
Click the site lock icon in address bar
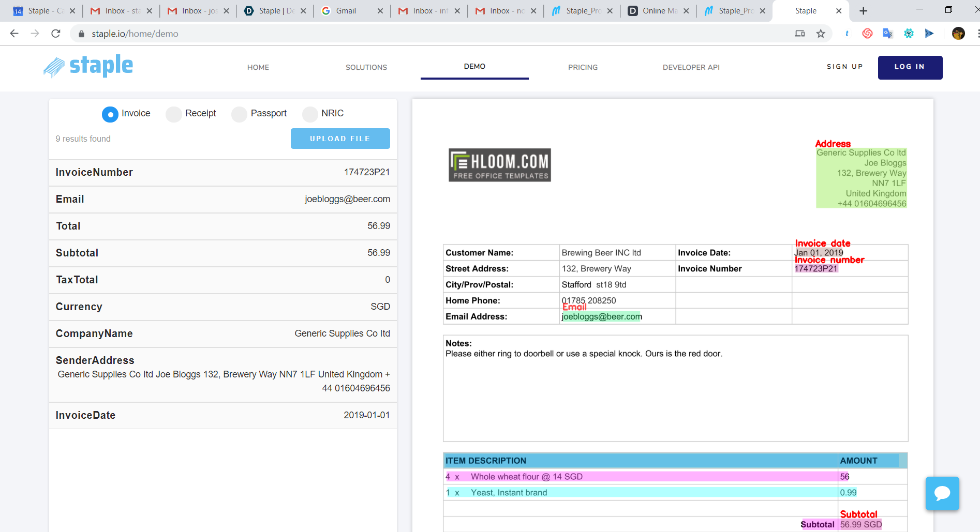[81, 34]
